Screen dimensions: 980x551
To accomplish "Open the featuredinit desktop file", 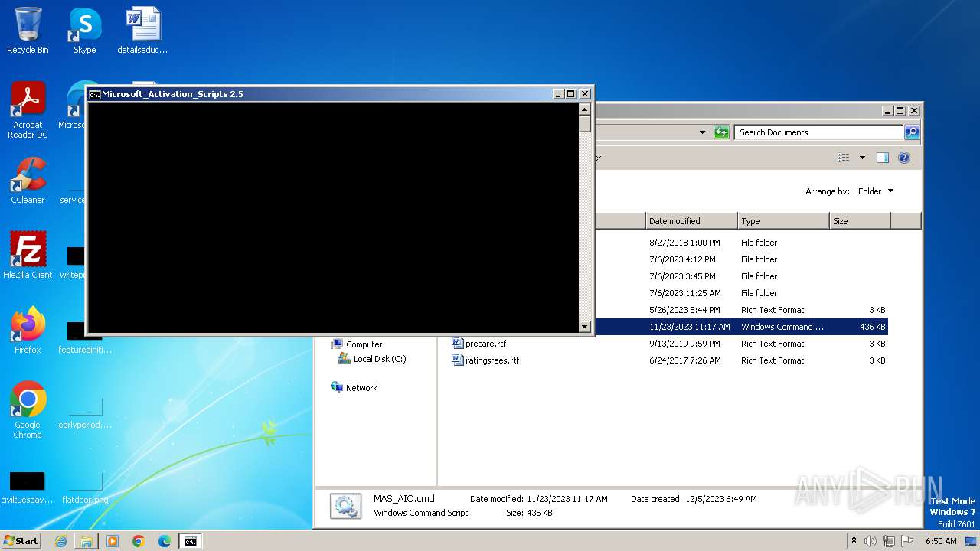I will pos(84,337).
